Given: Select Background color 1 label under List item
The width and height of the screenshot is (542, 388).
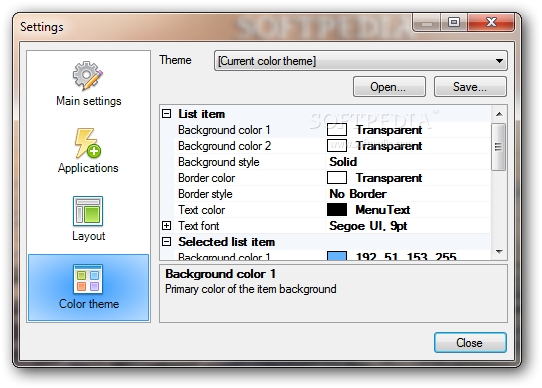Looking at the screenshot, I should (x=224, y=130).
